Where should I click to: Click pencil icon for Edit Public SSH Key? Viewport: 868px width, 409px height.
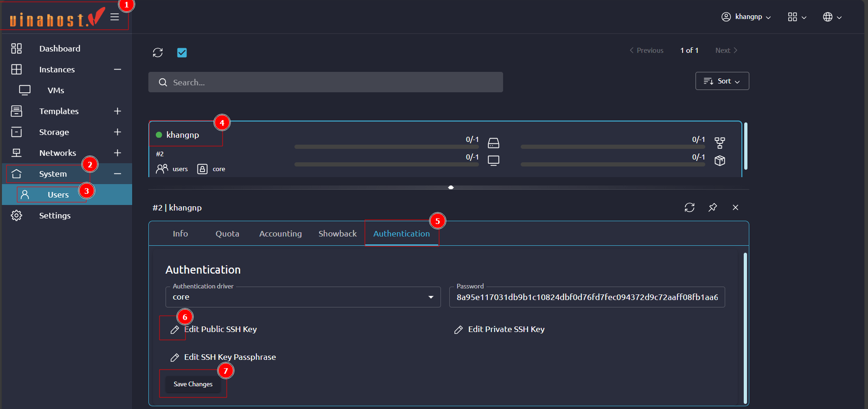175,330
